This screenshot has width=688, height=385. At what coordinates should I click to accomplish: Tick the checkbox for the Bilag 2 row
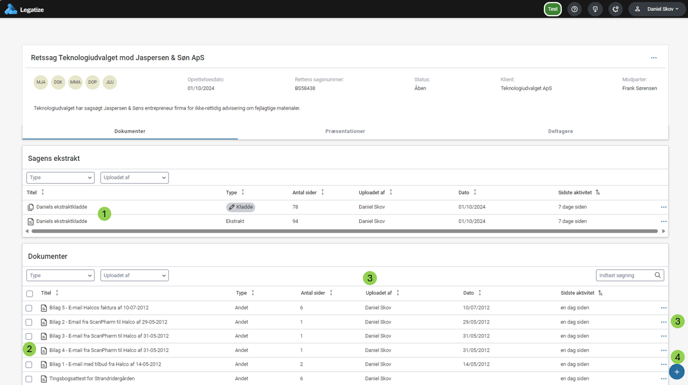[x=29, y=322]
